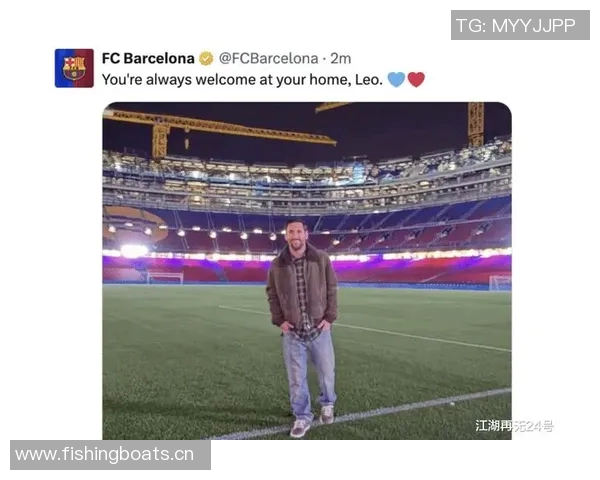Viewport: 600px width, 480px height.
Task: Click the 2m timestamp
Action: (341, 59)
